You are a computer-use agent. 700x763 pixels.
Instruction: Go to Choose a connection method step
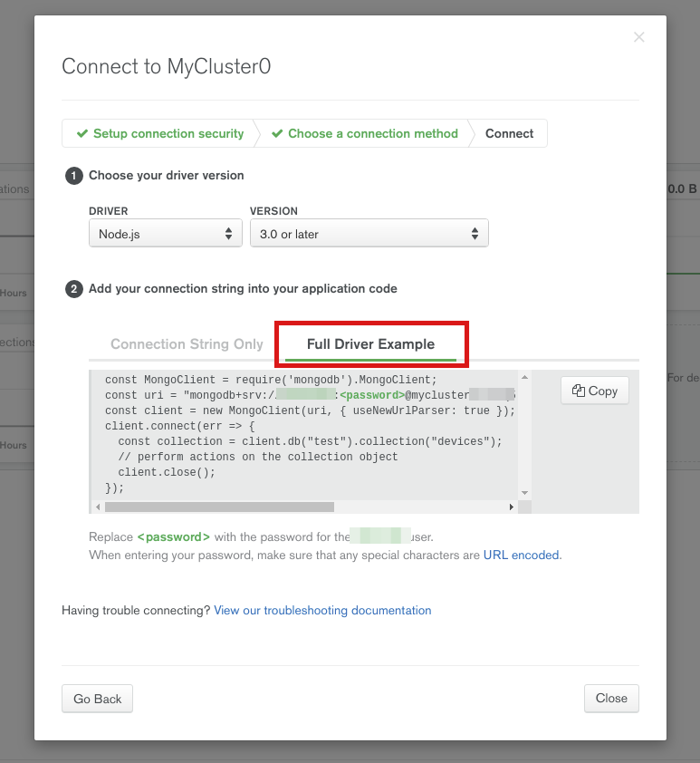pyautogui.click(x=365, y=133)
